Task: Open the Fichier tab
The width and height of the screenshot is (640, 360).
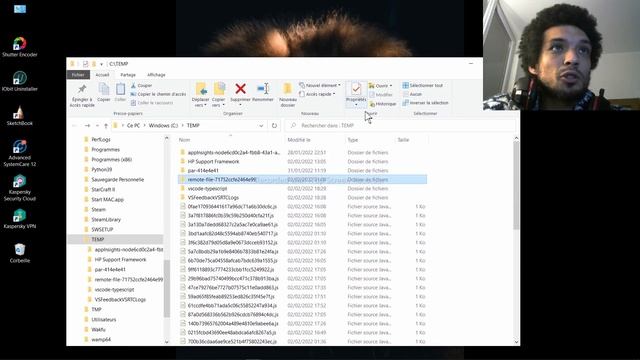Action: [x=78, y=75]
